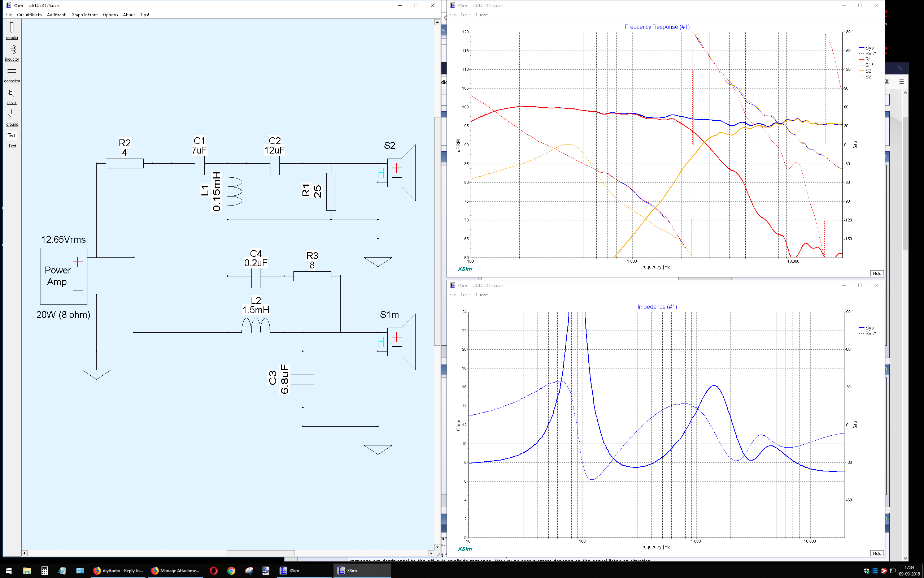This screenshot has width=924, height=578.
Task: Click S2 entry in frequency legend
Action: 865,71
